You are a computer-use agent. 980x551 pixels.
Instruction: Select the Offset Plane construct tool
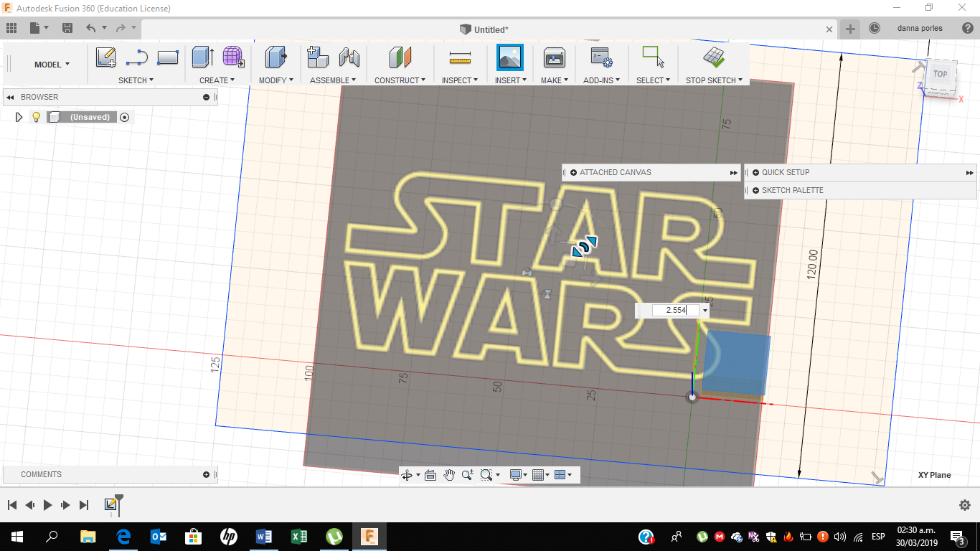tap(400, 57)
